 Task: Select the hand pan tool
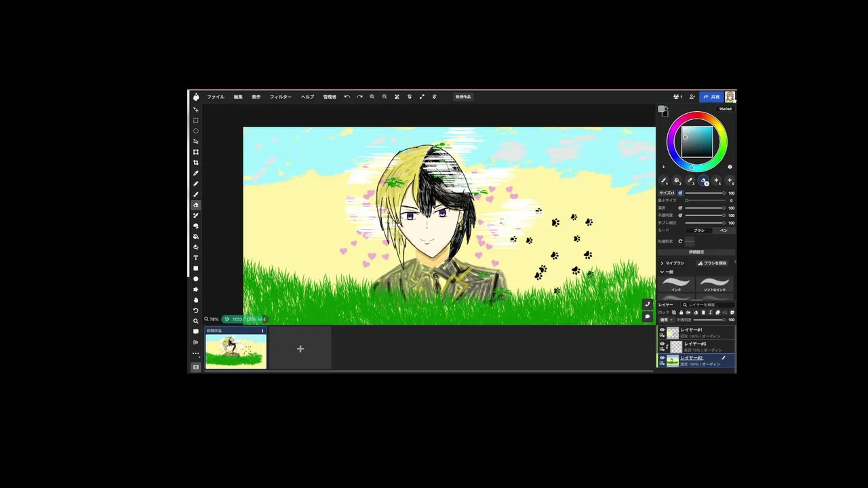[196, 300]
